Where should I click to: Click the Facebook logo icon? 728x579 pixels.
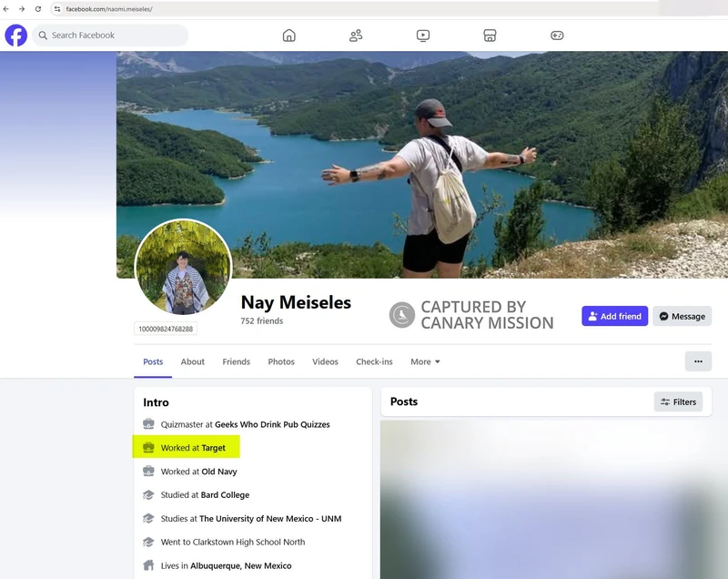(16, 36)
